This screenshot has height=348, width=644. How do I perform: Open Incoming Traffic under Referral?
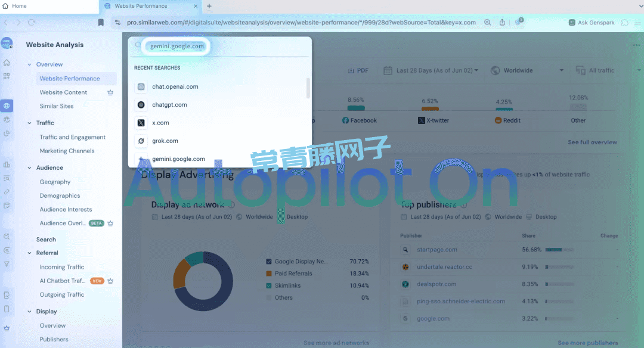point(62,267)
